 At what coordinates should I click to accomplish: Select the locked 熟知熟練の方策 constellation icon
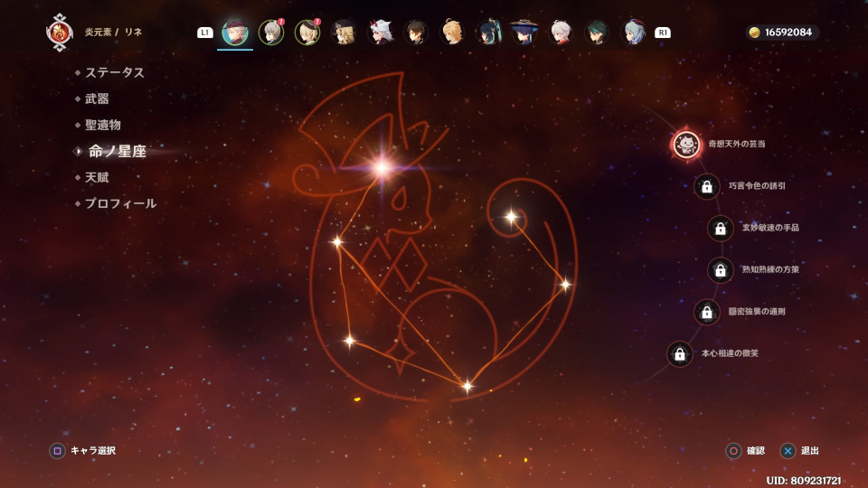[x=721, y=270]
